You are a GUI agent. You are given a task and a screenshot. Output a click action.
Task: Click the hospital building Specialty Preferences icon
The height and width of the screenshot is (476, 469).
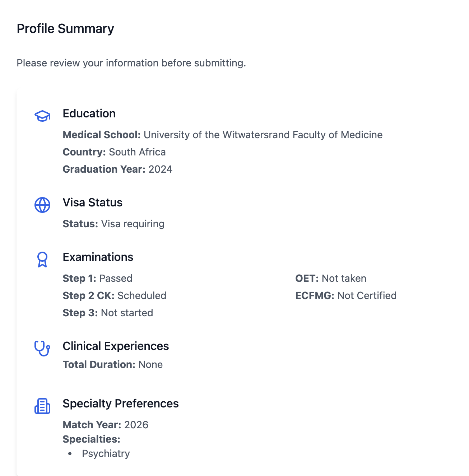(42, 406)
